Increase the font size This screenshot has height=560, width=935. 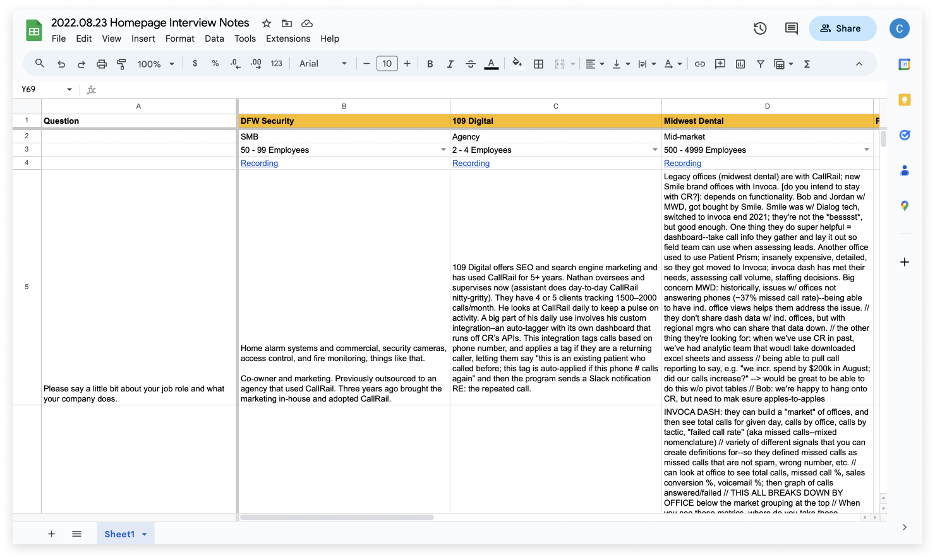tap(407, 64)
